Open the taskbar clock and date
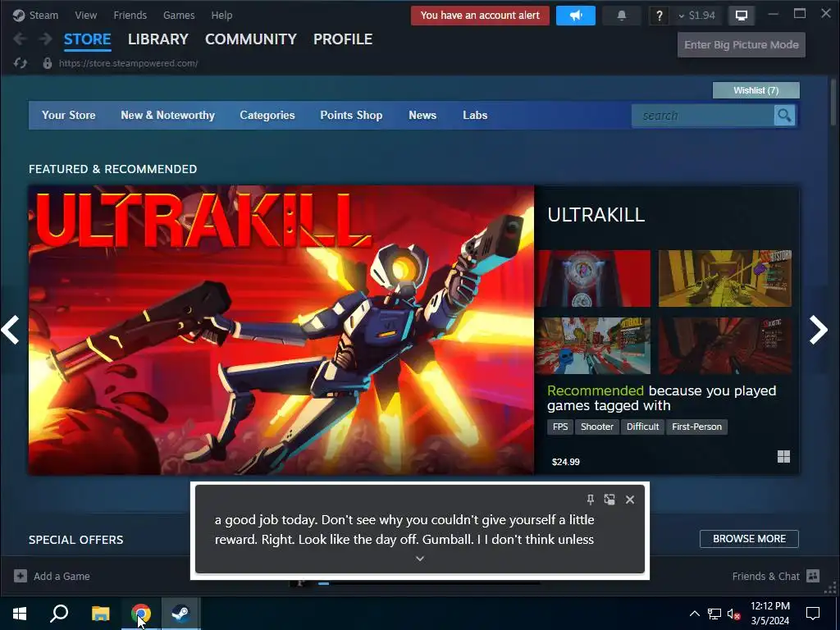The image size is (840, 630). [x=769, y=614]
